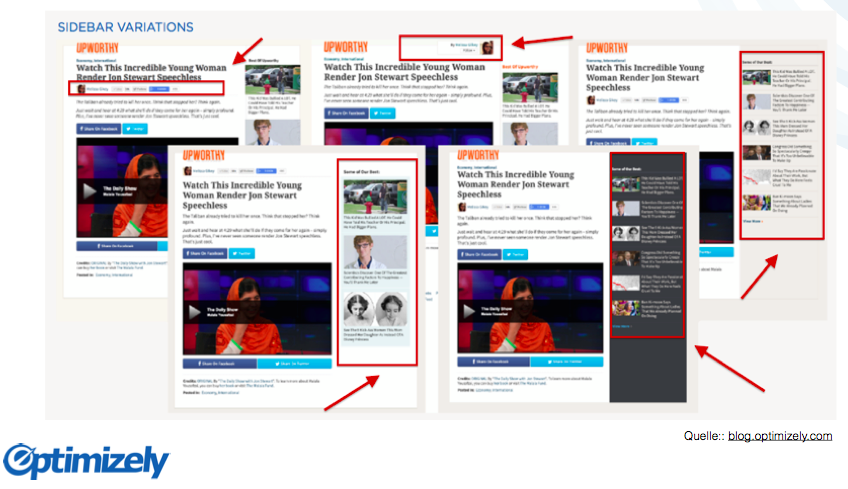Click the headline in the boxed-byline variation
Screen dimensions: 848x489
point(151,72)
